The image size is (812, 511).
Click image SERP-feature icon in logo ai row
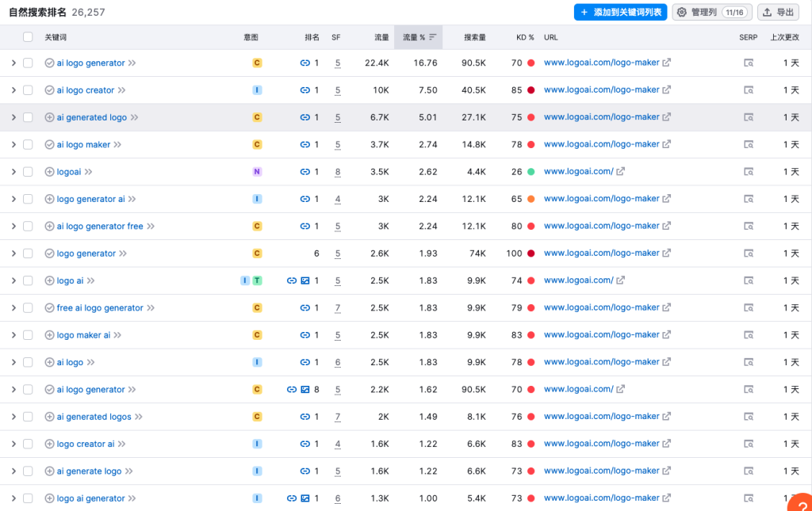pyautogui.click(x=305, y=280)
